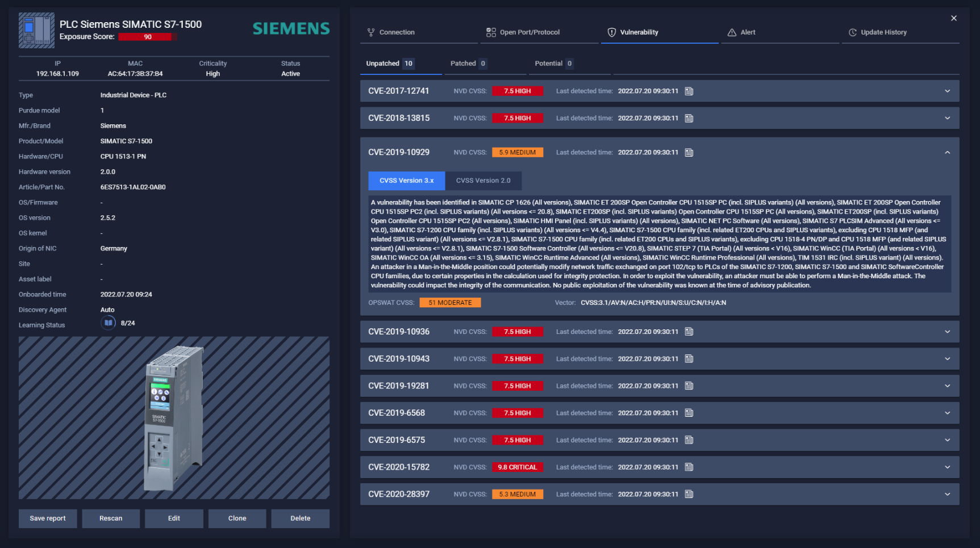Open the Open Port/Protocol tab
980x548 pixels.
[x=539, y=32]
